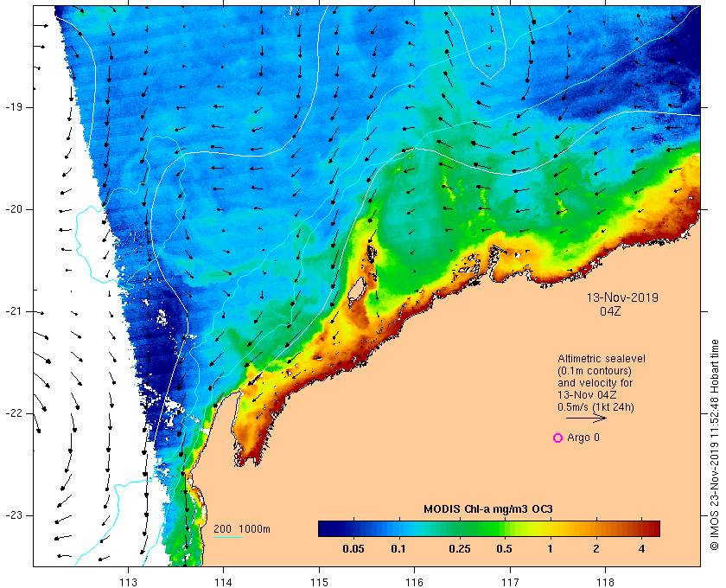The width and height of the screenshot is (726, 588).
Task: Click the 0.25 value on the colorbar
Action: [460, 549]
